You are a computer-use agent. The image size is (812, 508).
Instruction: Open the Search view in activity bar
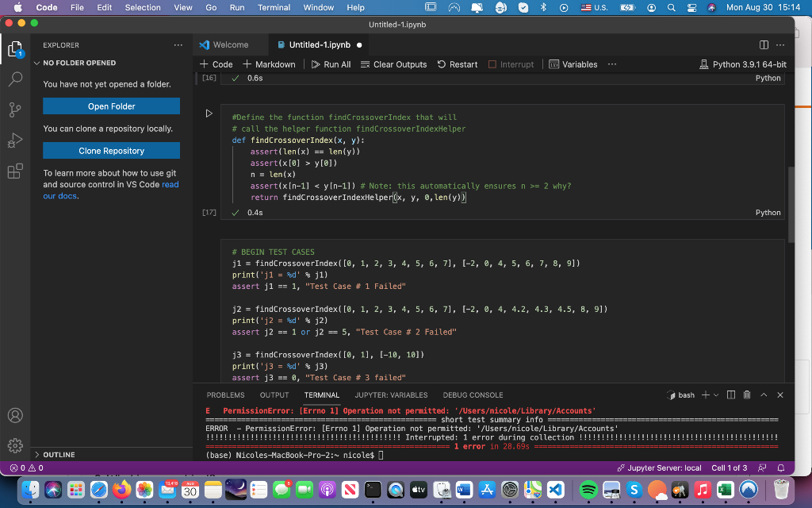pyautogui.click(x=16, y=79)
